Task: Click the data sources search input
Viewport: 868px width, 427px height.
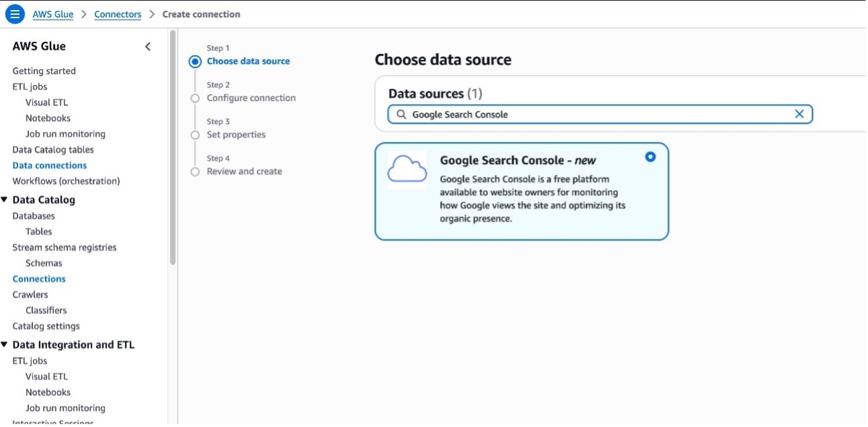Action: pos(598,114)
